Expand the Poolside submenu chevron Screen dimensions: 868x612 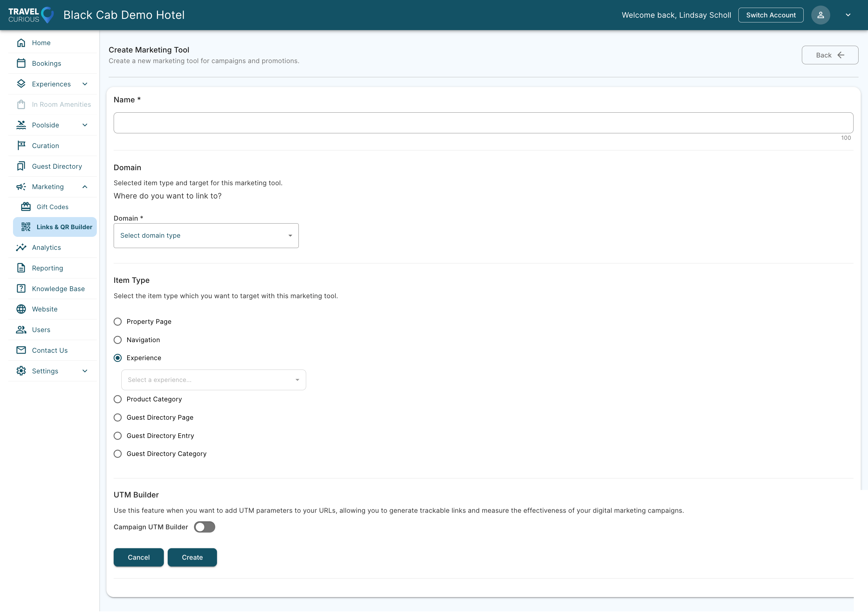[85, 125]
